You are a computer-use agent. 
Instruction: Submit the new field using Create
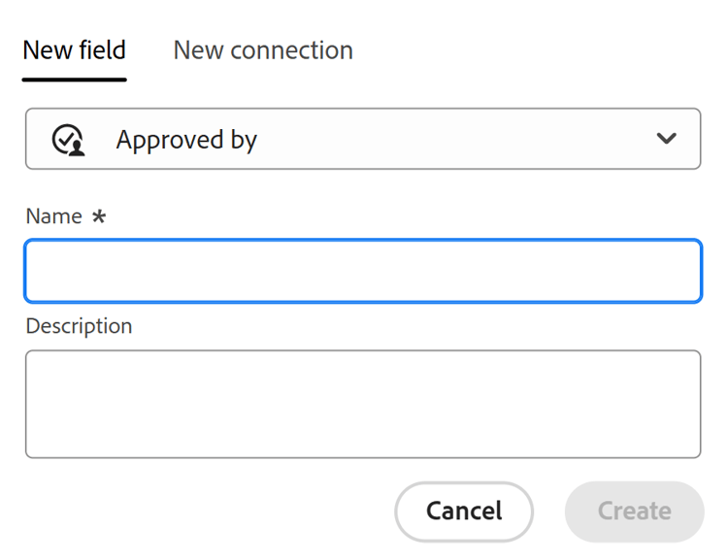click(x=634, y=511)
